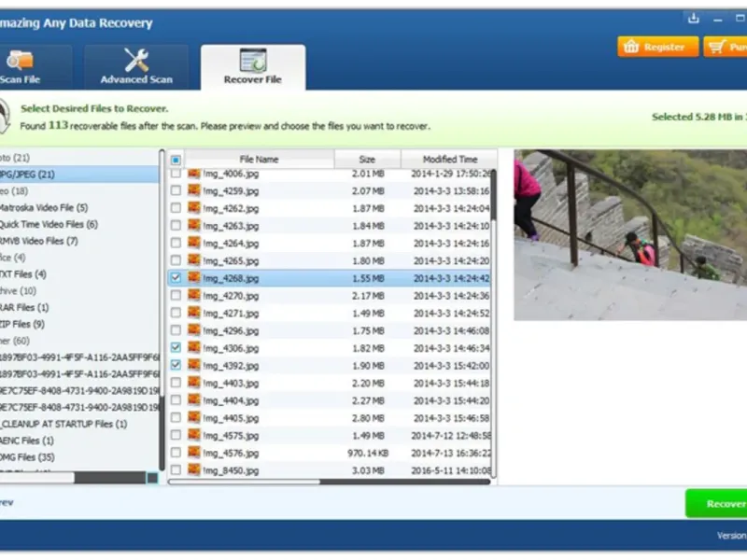Screen dimensions: 747x560
Task: Click the date 2014-1-29 17:50:26
Action: coord(451,174)
